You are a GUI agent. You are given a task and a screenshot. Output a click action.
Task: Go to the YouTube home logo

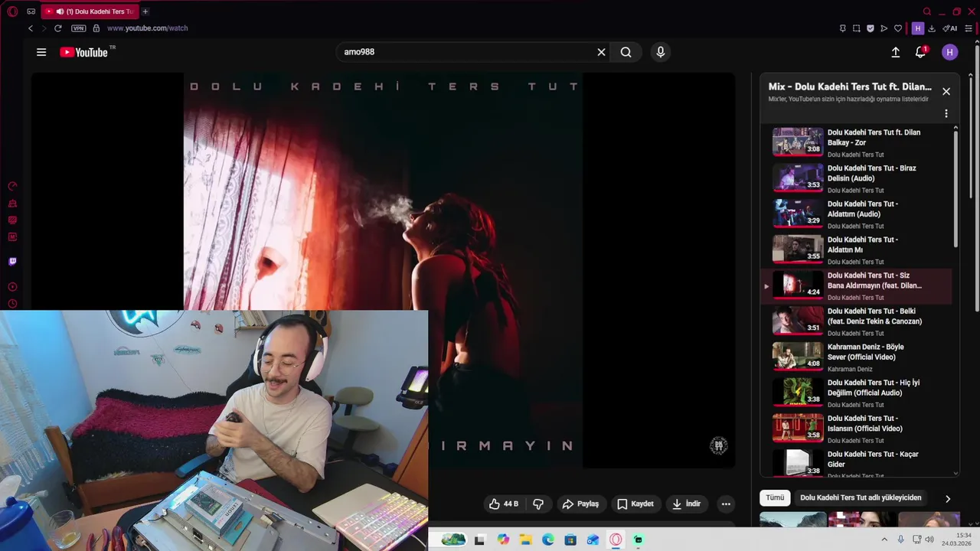[x=83, y=52]
